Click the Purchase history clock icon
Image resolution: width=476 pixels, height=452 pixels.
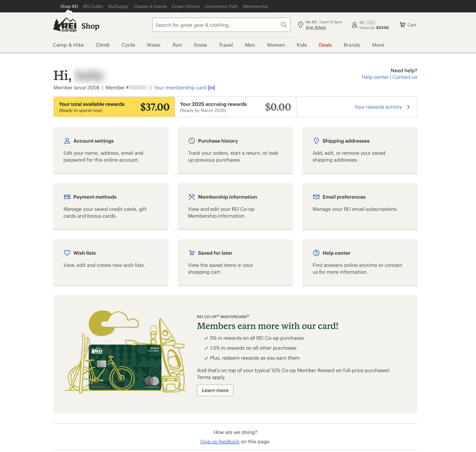191,141
